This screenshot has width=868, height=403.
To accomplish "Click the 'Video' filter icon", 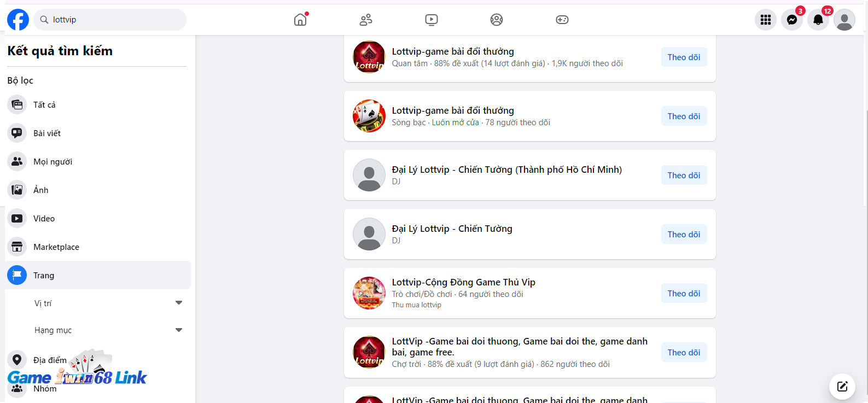I will [17, 218].
